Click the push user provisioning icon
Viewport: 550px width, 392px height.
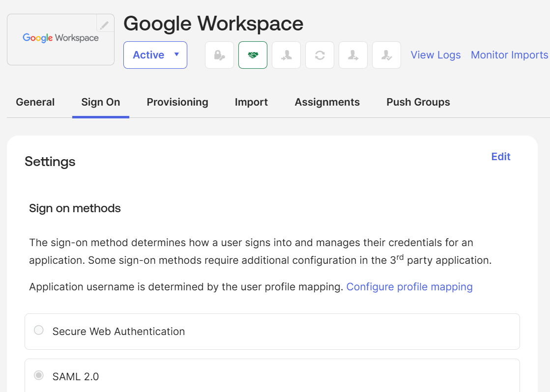[x=353, y=55]
